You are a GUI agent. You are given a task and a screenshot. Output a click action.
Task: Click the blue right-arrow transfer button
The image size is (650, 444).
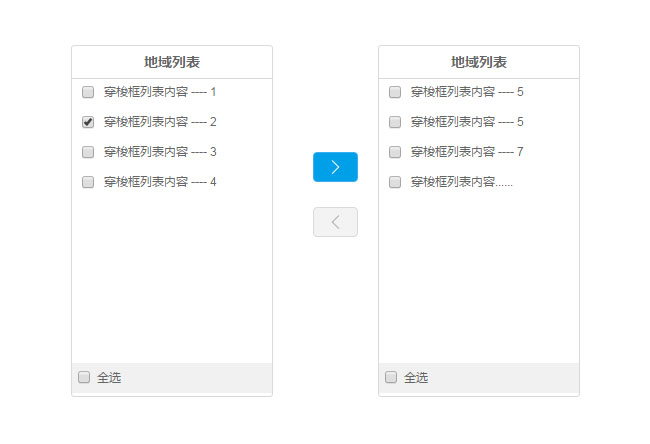[335, 167]
